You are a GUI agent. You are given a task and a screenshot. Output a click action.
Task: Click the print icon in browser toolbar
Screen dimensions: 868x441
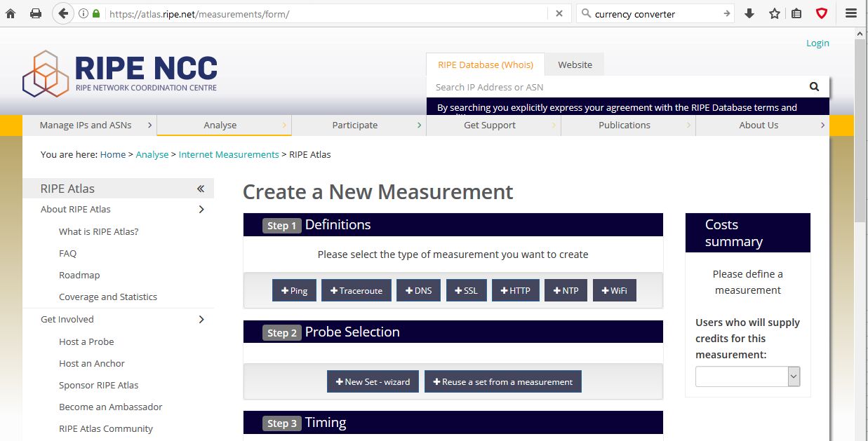pyautogui.click(x=36, y=13)
